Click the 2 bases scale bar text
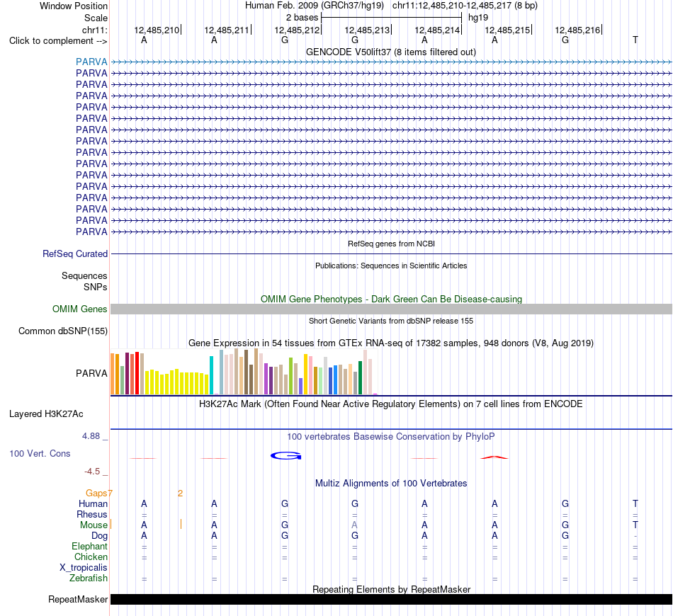The width and height of the screenshot is (673, 616). click(x=302, y=18)
